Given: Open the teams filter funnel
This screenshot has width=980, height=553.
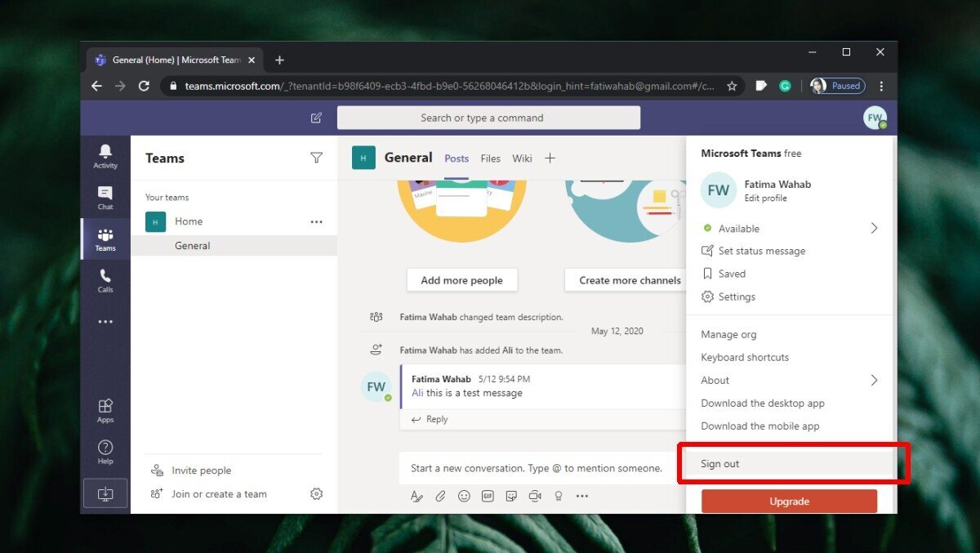Looking at the screenshot, I should point(316,158).
